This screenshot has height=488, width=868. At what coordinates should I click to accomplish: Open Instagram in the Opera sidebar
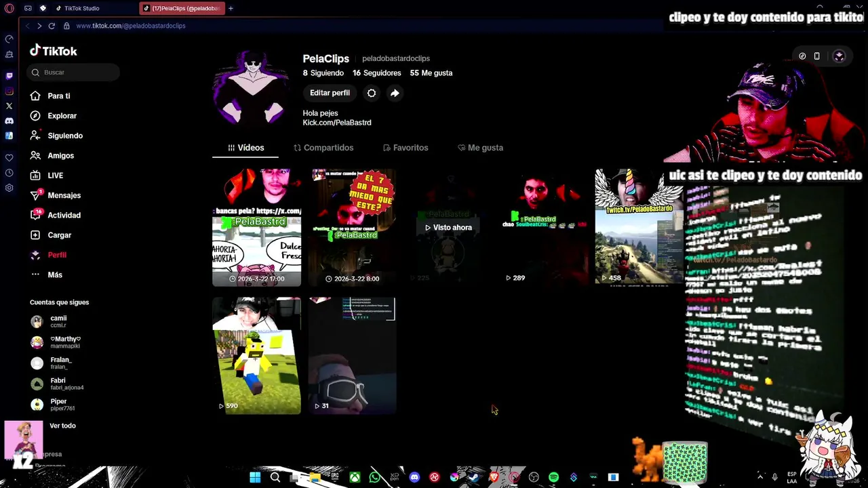coord(9,91)
